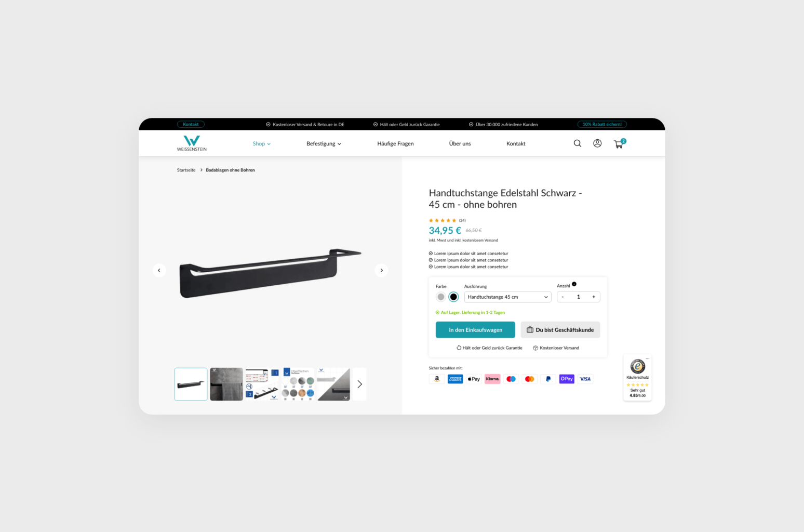Viewport: 804px width, 532px height.
Task: Increase quantity with plus button
Action: click(594, 297)
